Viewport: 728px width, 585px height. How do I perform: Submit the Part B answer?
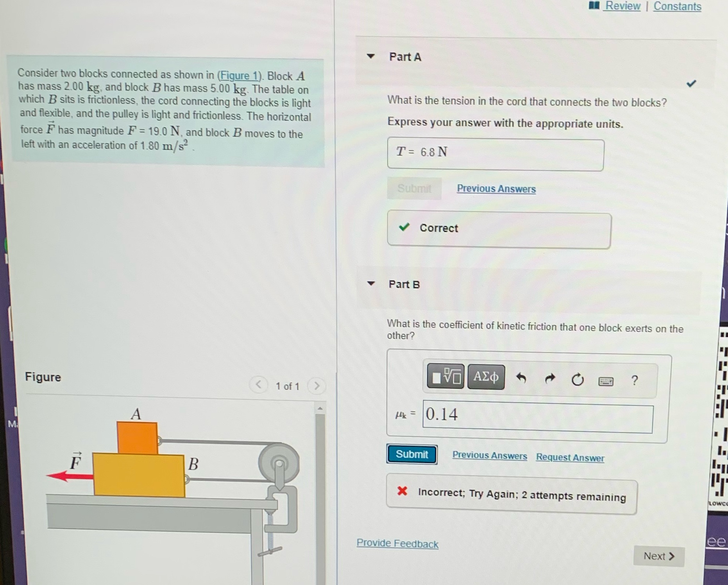(x=411, y=454)
